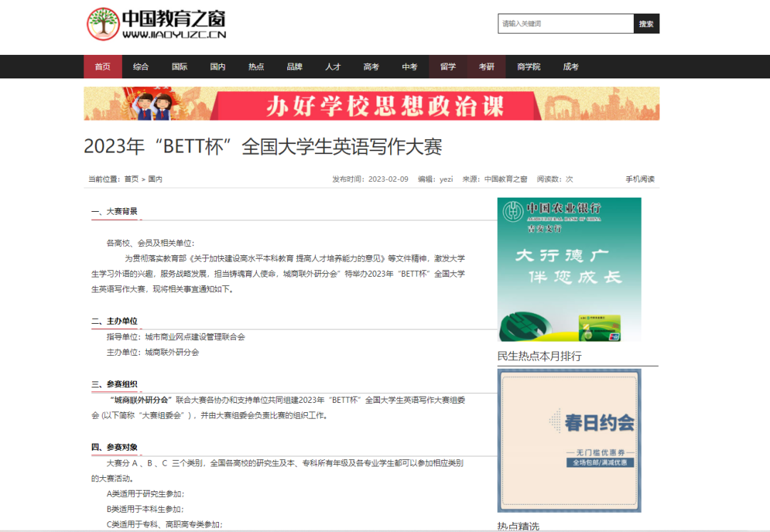Switch to the 综合 section tab

pyautogui.click(x=140, y=66)
